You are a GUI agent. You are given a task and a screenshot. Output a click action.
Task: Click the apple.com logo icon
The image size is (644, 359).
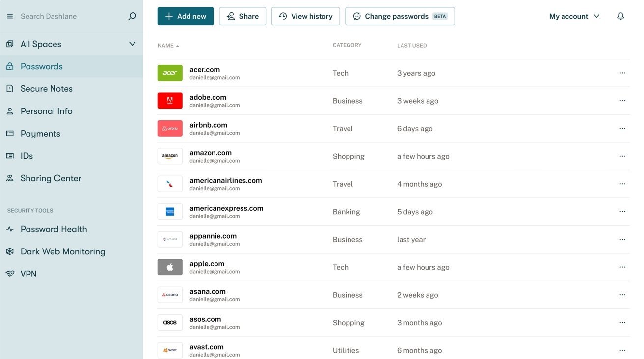click(170, 267)
